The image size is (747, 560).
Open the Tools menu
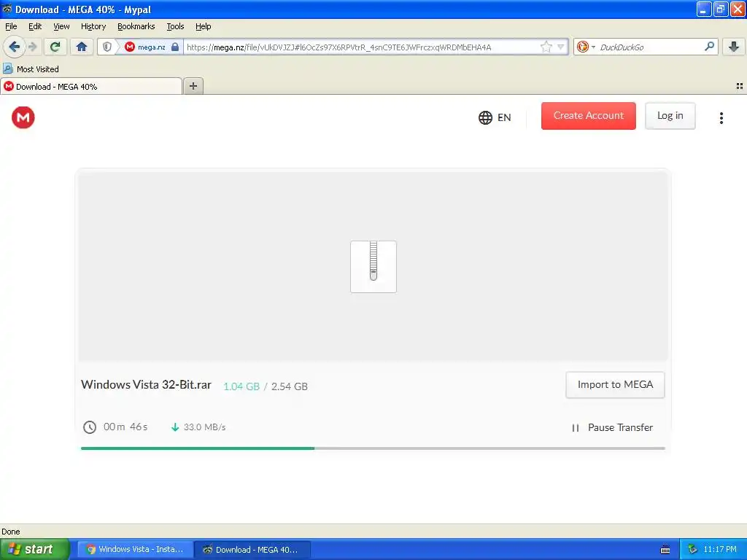click(175, 26)
